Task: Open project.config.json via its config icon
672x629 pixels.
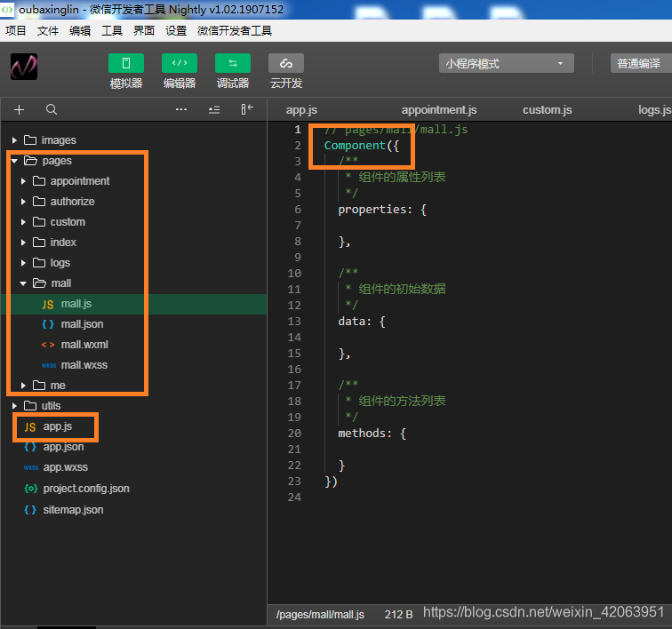Action: click(x=31, y=489)
